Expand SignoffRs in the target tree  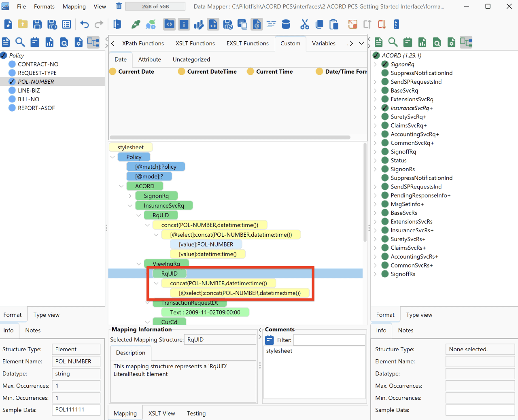click(x=375, y=274)
